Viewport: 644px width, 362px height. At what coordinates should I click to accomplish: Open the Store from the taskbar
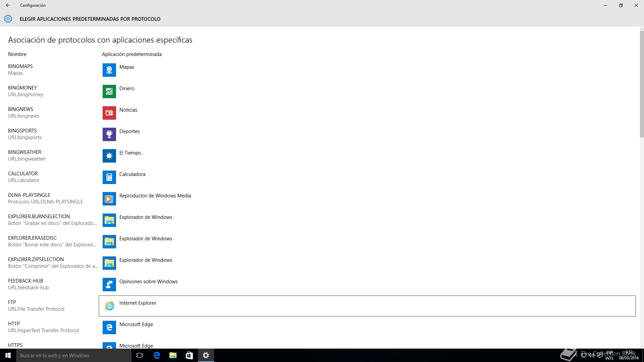[189, 356]
